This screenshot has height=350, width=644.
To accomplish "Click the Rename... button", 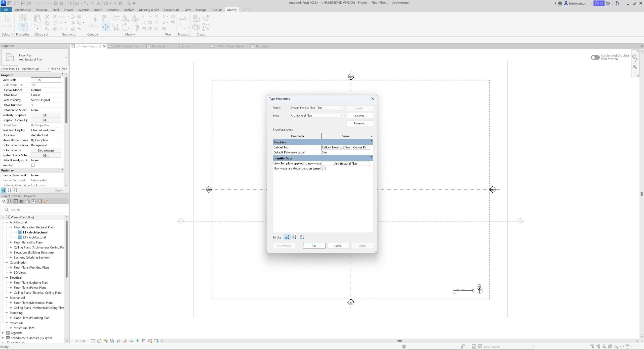I will pos(360,123).
